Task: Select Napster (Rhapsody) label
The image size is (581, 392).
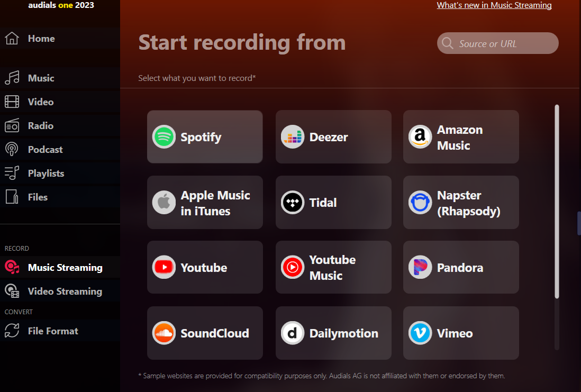Action: coord(469,203)
